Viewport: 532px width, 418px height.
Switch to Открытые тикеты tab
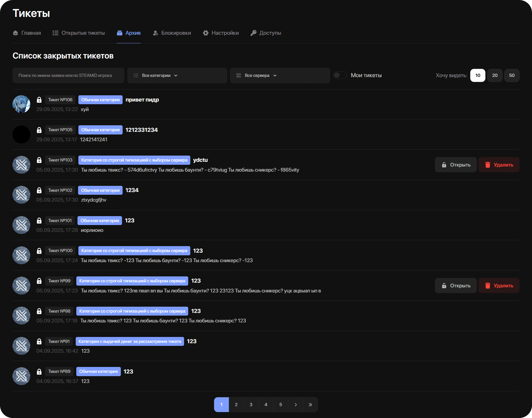pos(79,33)
